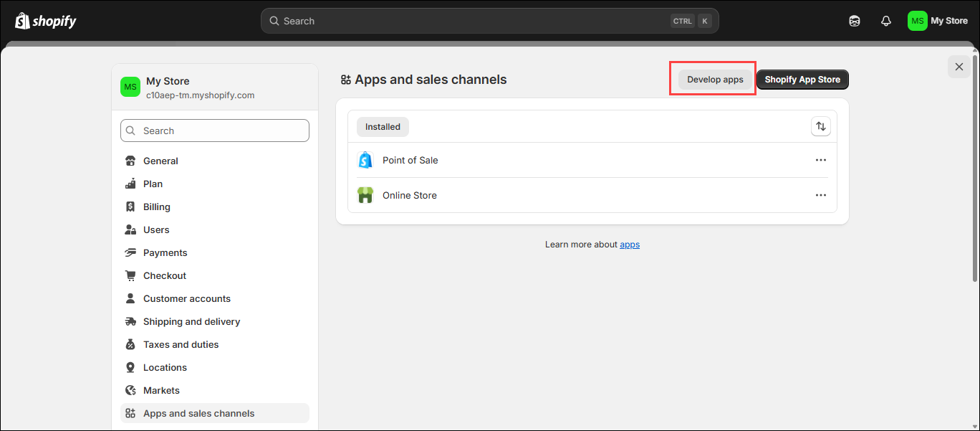Image resolution: width=980 pixels, height=431 pixels.
Task: Go to Shipping and delivery settings
Action: [x=191, y=321]
